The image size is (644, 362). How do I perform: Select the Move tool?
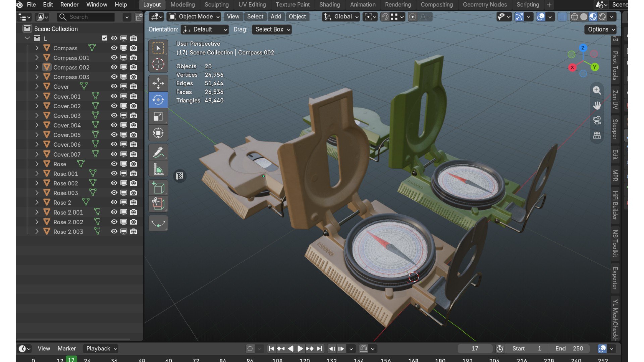point(158,83)
